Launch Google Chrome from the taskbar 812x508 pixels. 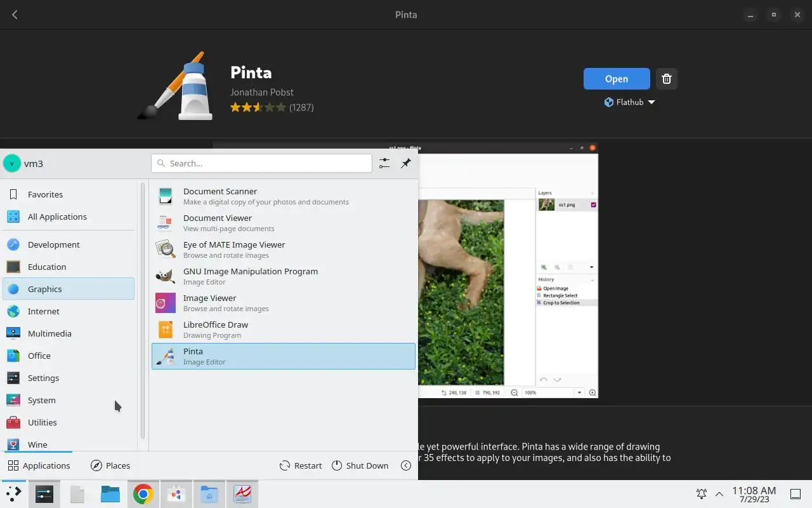point(143,494)
